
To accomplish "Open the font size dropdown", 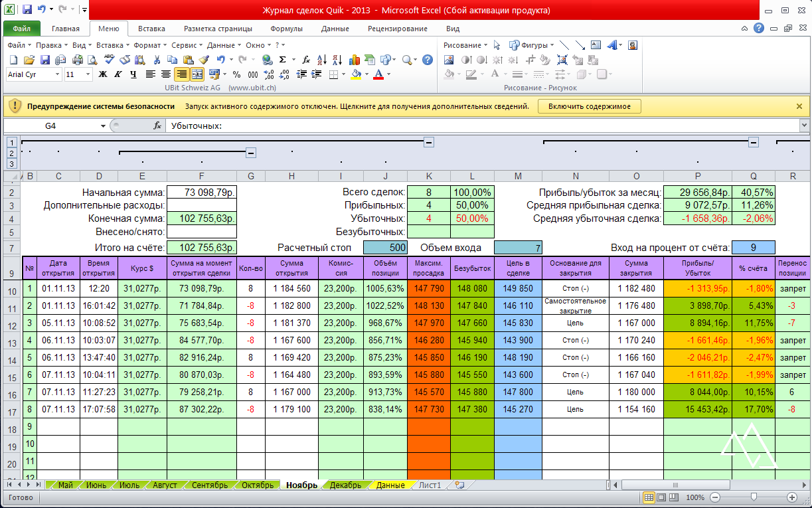I will [x=88, y=74].
